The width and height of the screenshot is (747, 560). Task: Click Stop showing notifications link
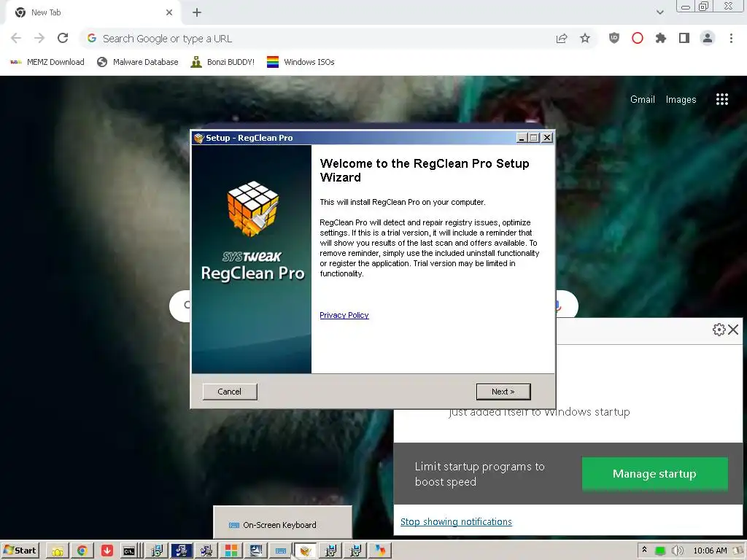[x=456, y=522]
